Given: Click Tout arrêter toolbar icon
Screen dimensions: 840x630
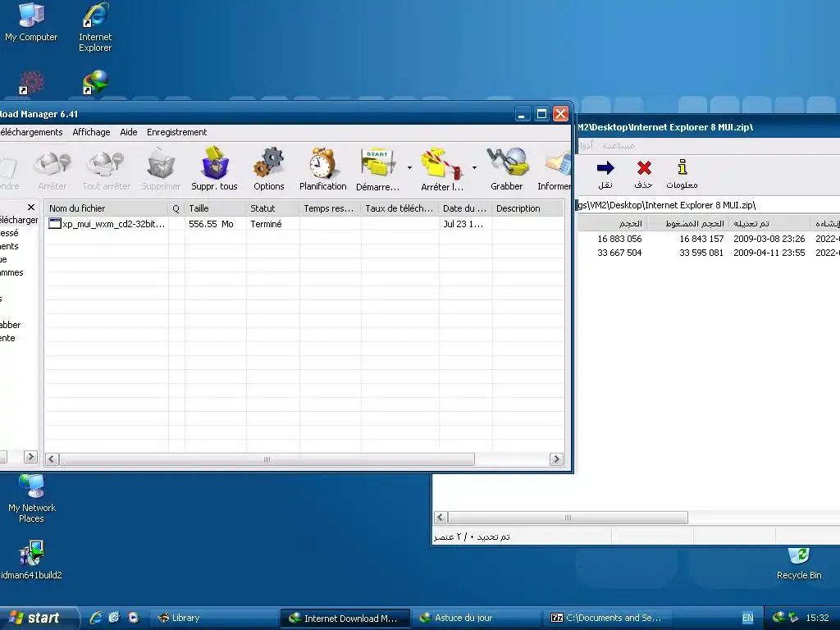Looking at the screenshot, I should point(106,171).
